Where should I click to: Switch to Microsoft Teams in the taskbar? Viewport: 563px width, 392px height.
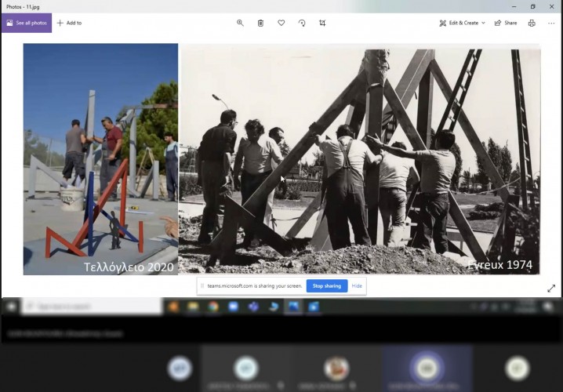253,307
